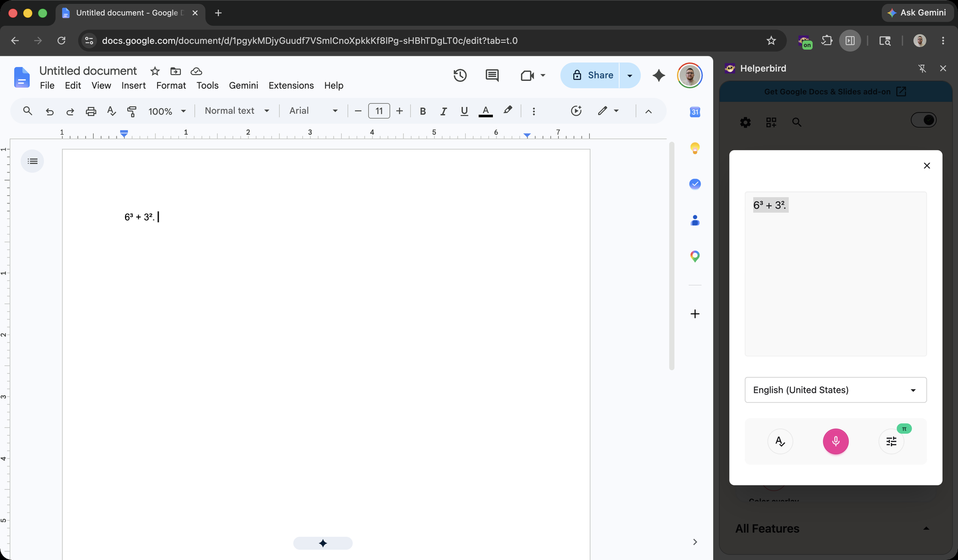This screenshot has height=560, width=958.
Task: Open the Extensions menu
Action: click(x=291, y=86)
